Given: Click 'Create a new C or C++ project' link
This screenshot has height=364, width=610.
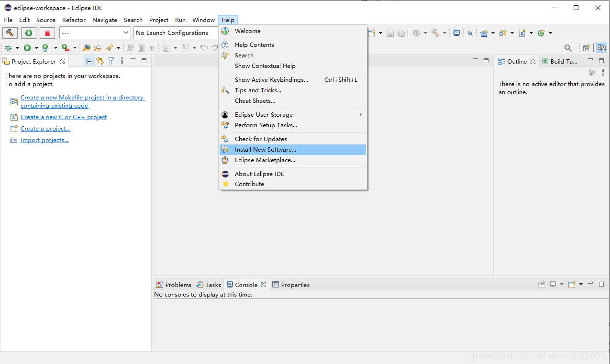Looking at the screenshot, I should pos(64,117).
